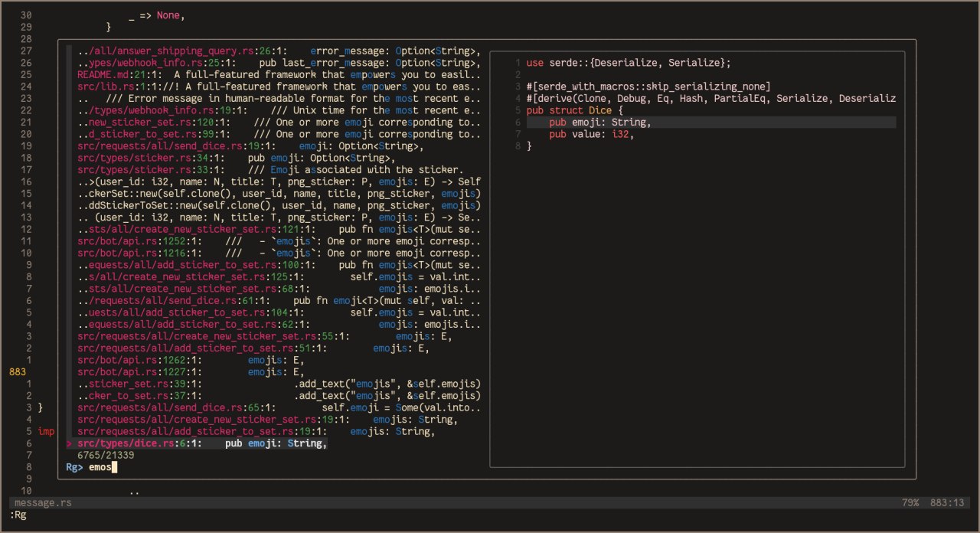Select the send_dice.rs:19:1 result row
Viewport: 980px width, 533px height.
coord(250,146)
